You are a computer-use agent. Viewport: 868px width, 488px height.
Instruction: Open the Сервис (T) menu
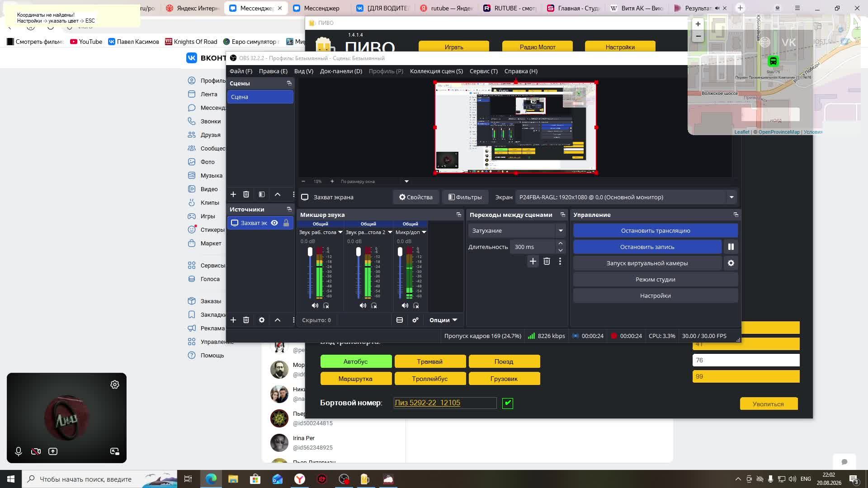point(484,71)
